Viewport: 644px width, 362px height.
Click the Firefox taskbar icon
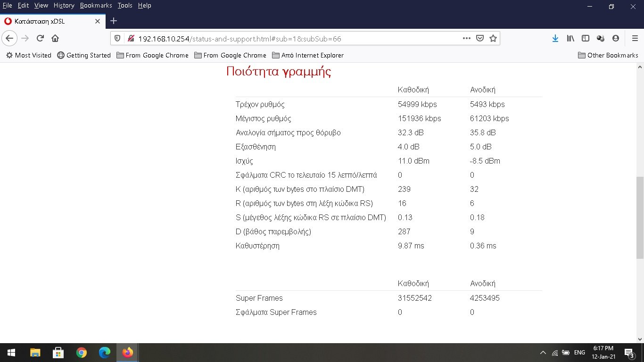coord(128,353)
